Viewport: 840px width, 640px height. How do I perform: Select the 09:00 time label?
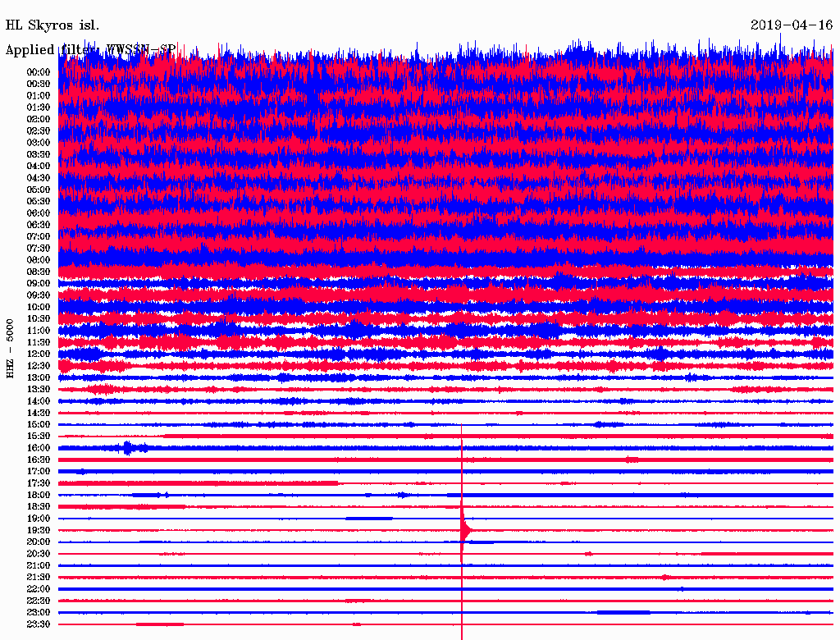pos(39,284)
